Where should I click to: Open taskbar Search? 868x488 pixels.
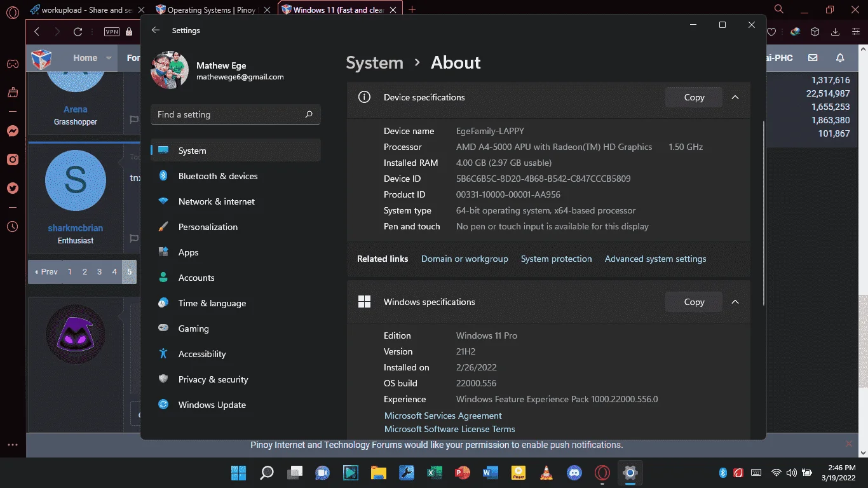tap(267, 473)
